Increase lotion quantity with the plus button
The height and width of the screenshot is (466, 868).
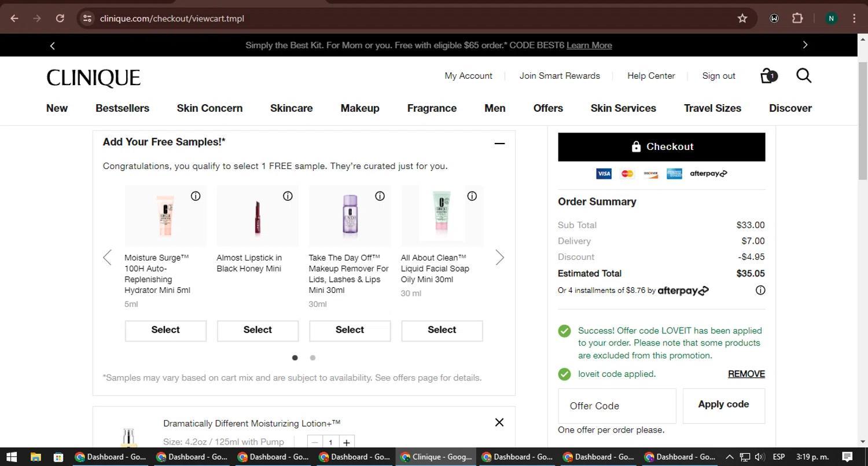click(x=346, y=442)
